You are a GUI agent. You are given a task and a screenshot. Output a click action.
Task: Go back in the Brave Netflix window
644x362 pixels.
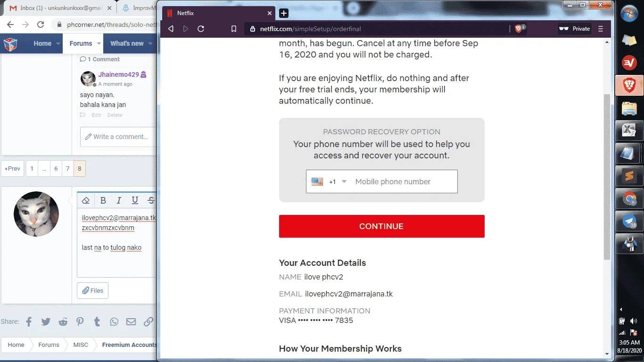click(171, 29)
